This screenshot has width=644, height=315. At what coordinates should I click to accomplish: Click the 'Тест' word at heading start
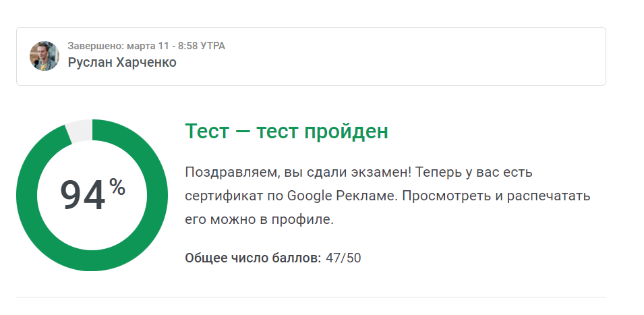[207, 132]
